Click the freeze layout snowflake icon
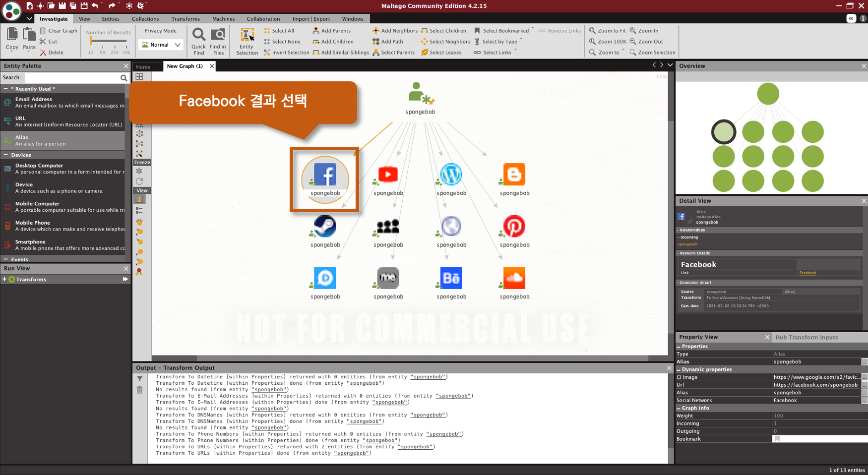Image resolution: width=868 pixels, height=475 pixels. tap(139, 171)
